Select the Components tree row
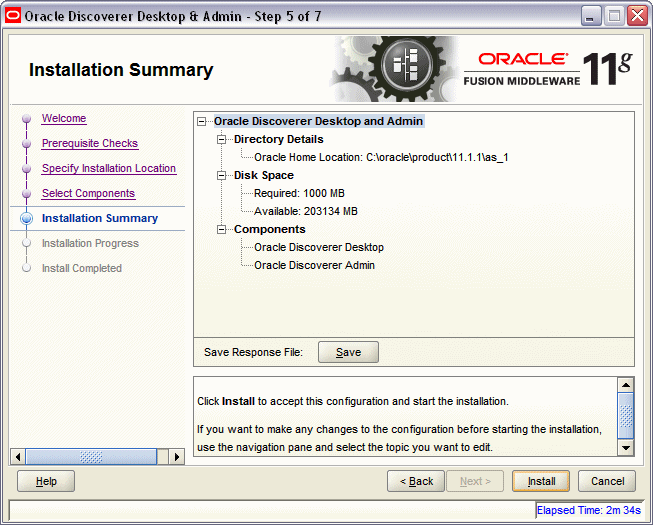This screenshot has width=653, height=525. tap(269, 229)
